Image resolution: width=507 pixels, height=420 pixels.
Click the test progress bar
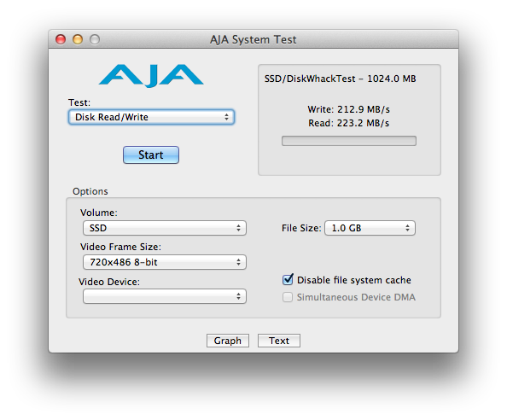click(x=349, y=141)
